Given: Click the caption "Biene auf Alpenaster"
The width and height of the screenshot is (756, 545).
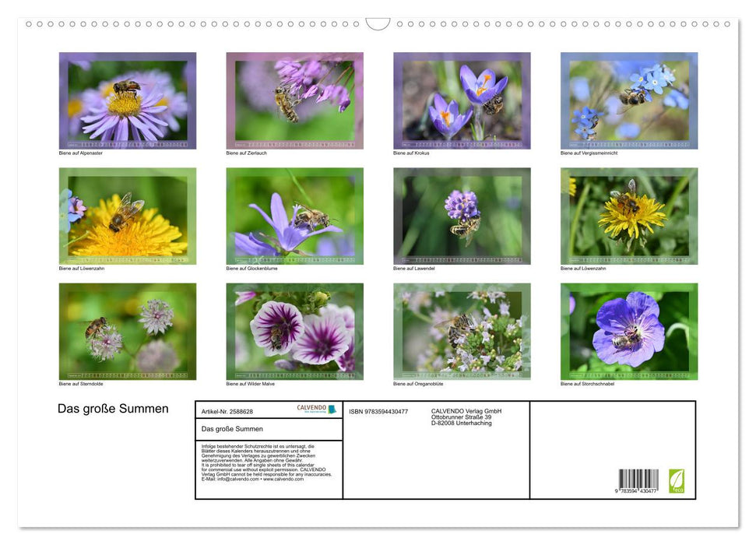Looking at the screenshot, I should (x=80, y=153).
